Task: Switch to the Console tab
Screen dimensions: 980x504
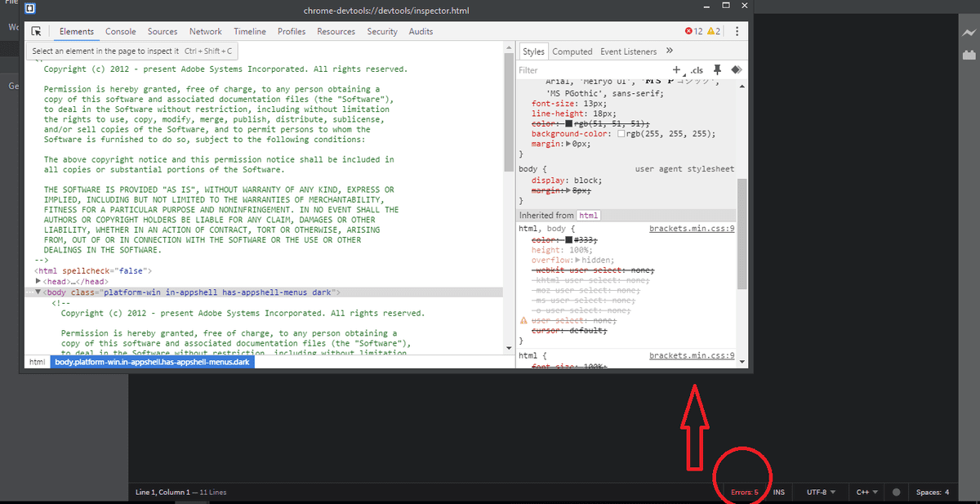Action: pyautogui.click(x=121, y=32)
